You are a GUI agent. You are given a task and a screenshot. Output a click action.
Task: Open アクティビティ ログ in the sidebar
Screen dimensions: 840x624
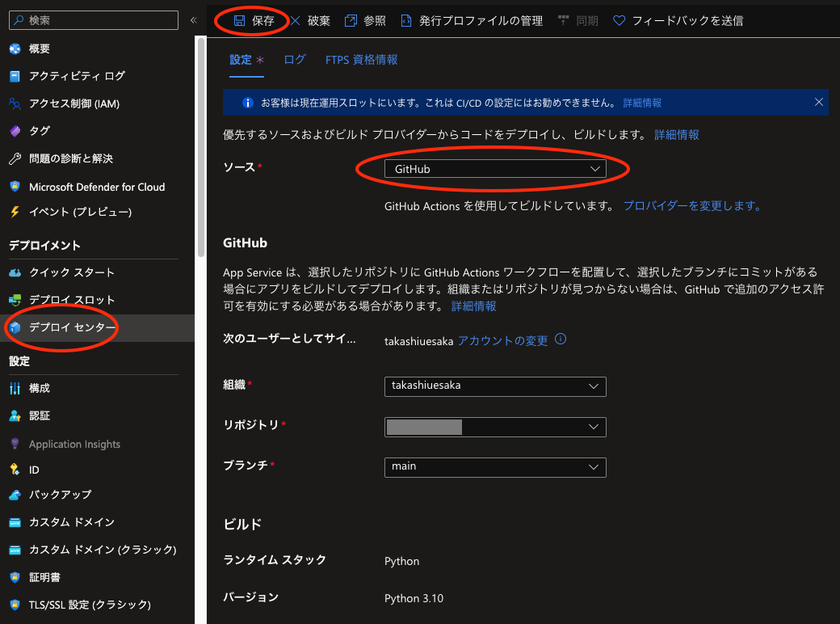[66, 76]
